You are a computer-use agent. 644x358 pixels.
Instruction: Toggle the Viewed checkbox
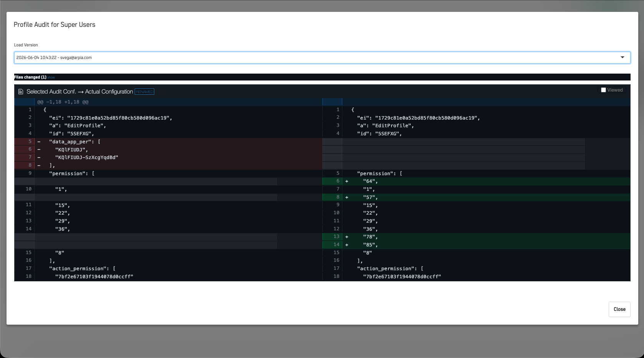[x=603, y=90]
